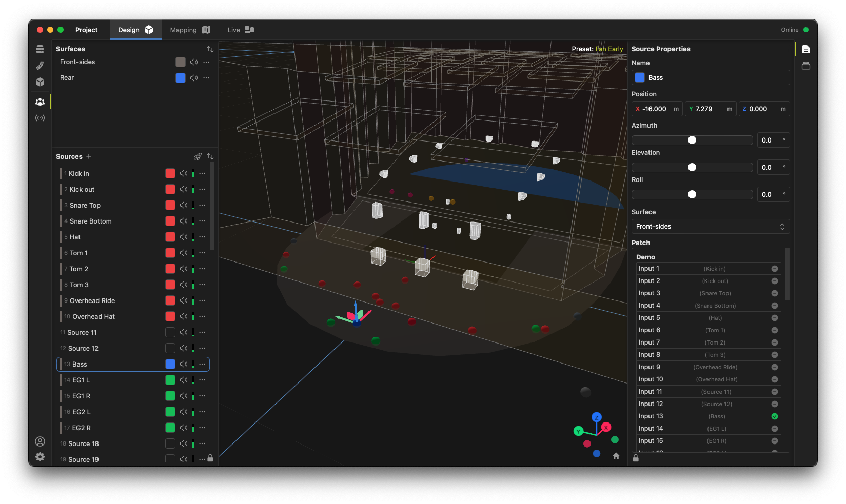The height and width of the screenshot is (504, 846).
Task: Switch to the Mapping tab
Action: (190, 30)
